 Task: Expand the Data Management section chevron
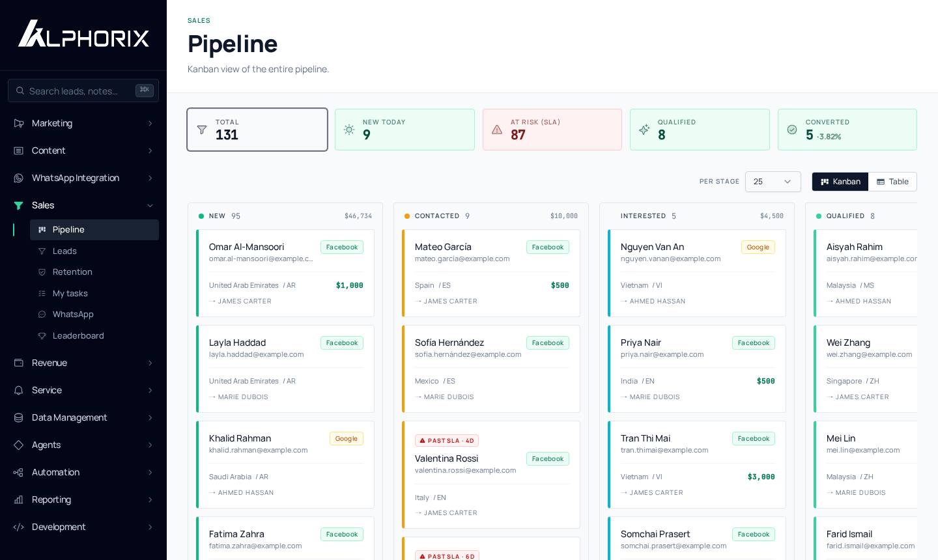[150, 418]
